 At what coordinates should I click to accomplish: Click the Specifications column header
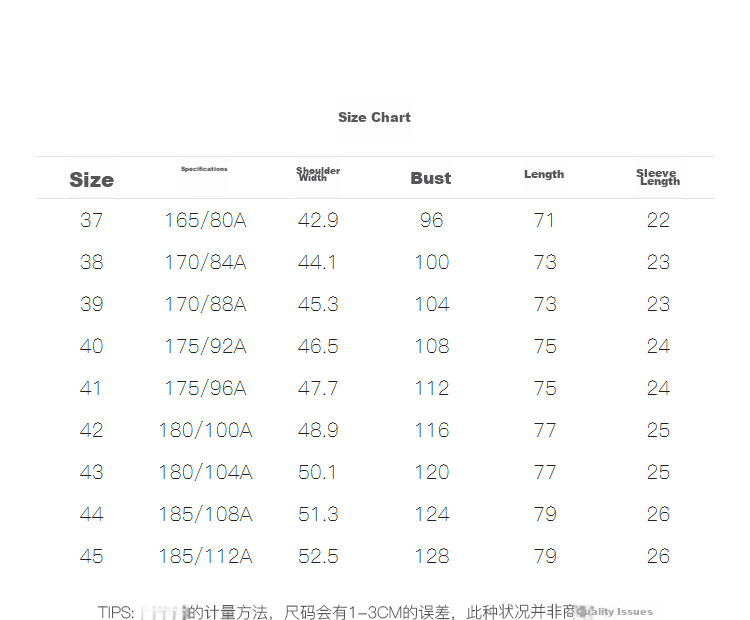point(204,169)
